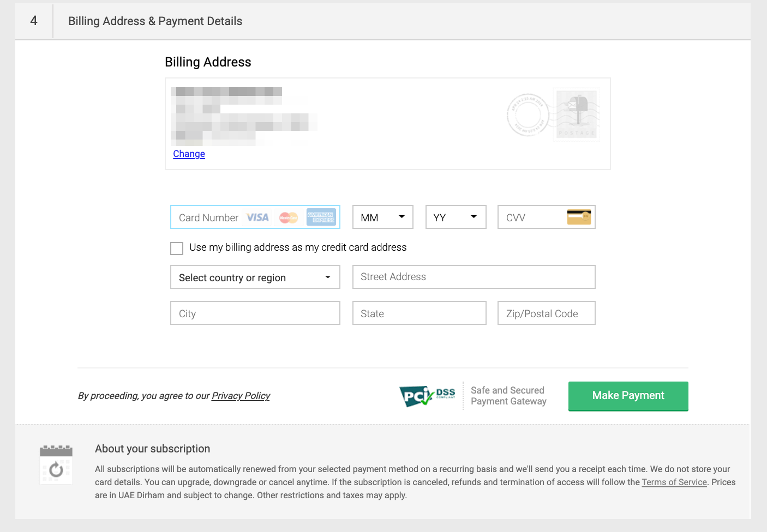The width and height of the screenshot is (767, 532).
Task: Click into the Street Address field
Action: point(474,277)
